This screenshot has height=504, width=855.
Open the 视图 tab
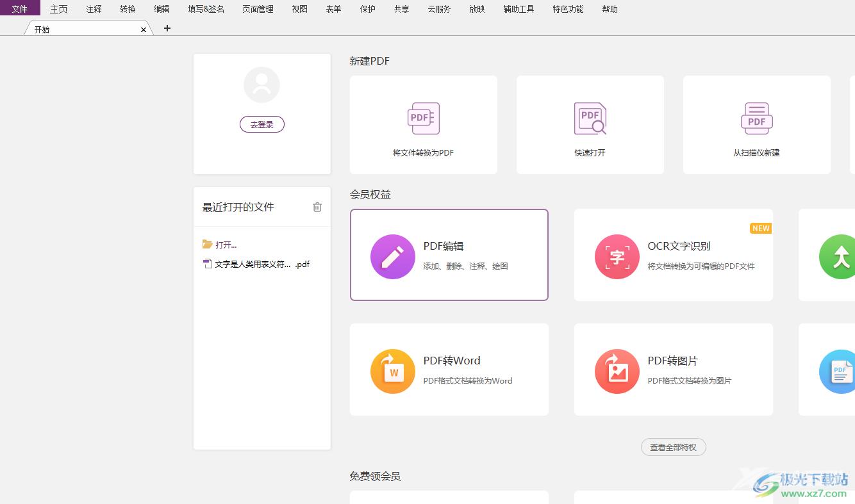(299, 9)
